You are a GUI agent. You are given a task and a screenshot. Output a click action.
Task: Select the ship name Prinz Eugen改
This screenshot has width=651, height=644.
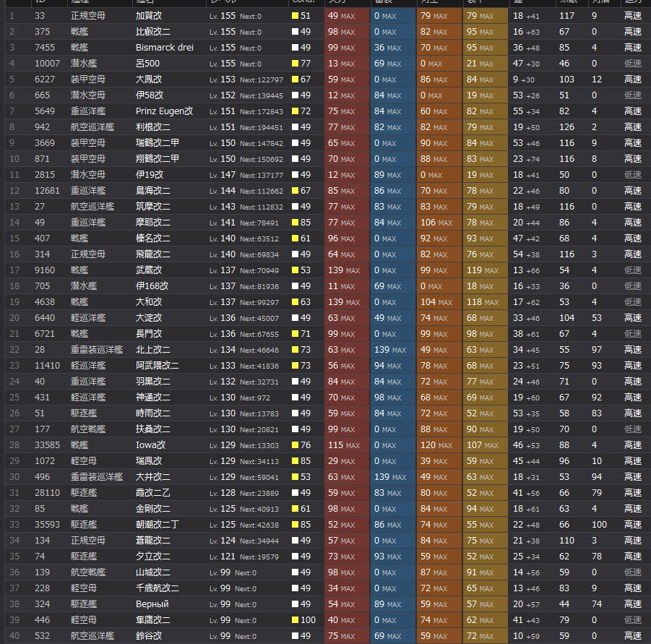[164, 111]
